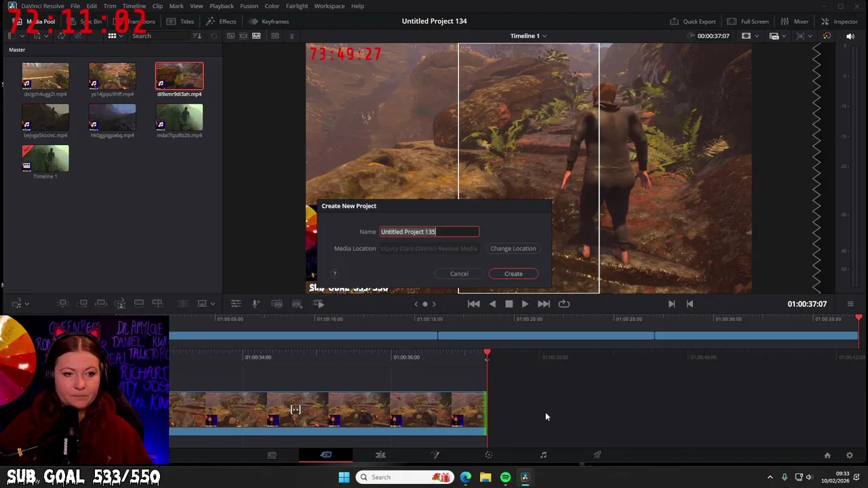Viewport: 868px width, 488px height.
Task: Edit the project Name field
Action: (429, 232)
